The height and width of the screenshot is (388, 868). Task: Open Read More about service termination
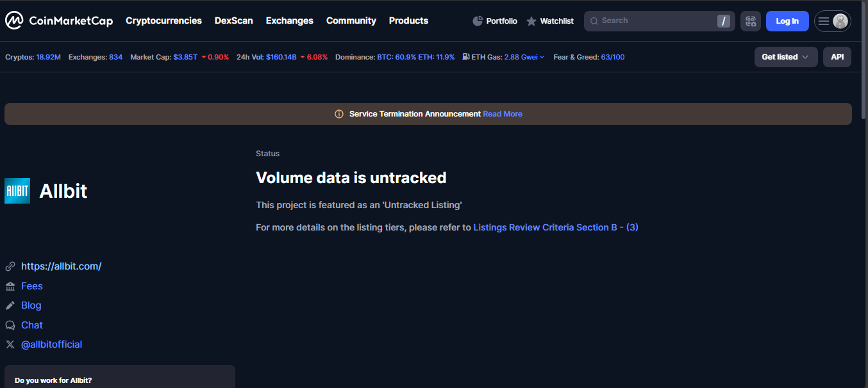503,114
